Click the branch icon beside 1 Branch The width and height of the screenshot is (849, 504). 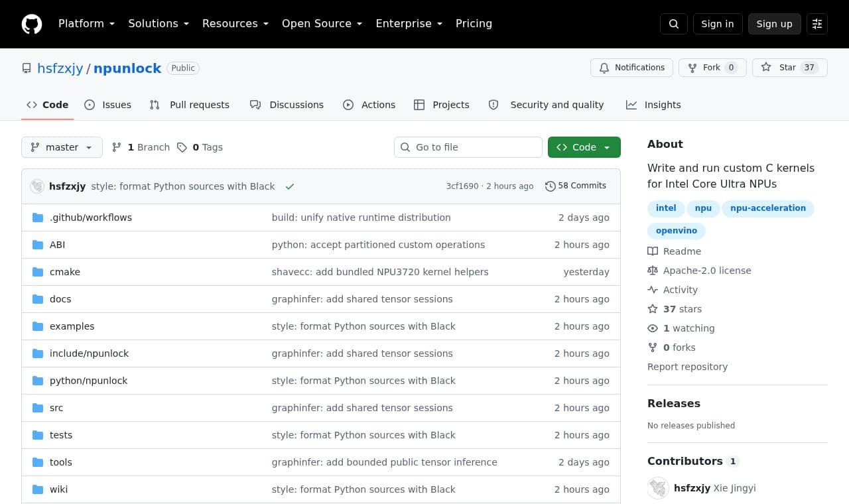[117, 147]
